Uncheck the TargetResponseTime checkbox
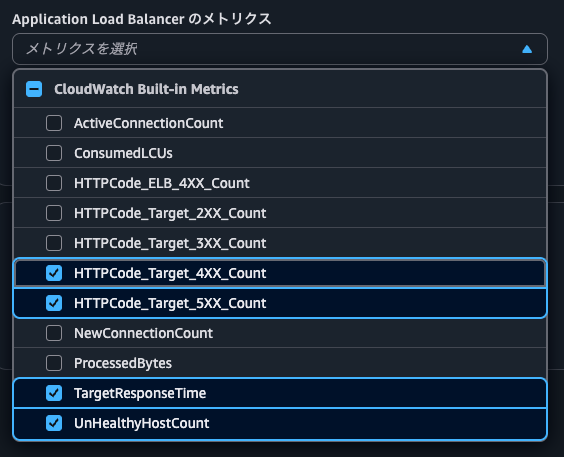 [x=54, y=393]
